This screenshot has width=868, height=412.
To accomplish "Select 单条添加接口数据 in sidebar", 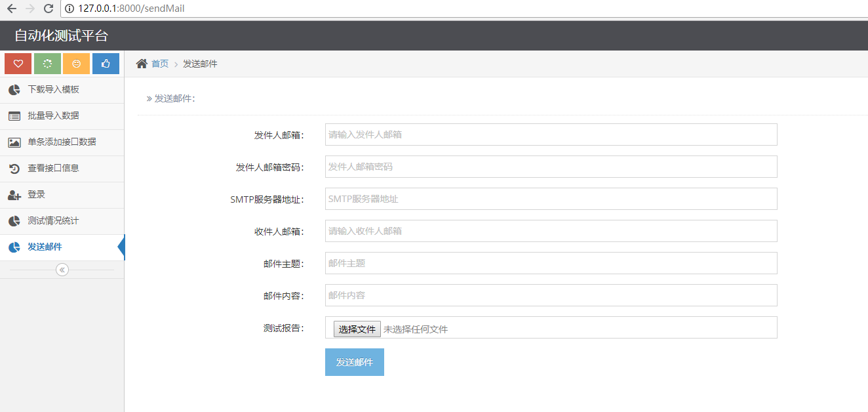I will (x=62, y=142).
